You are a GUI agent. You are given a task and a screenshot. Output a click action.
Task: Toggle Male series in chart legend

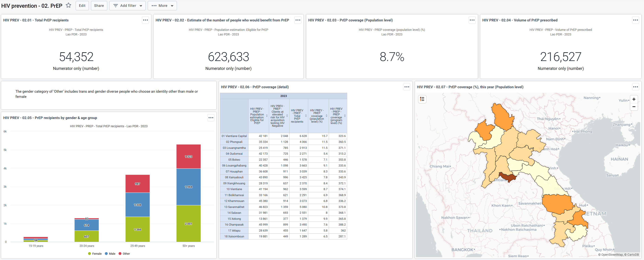pos(110,253)
